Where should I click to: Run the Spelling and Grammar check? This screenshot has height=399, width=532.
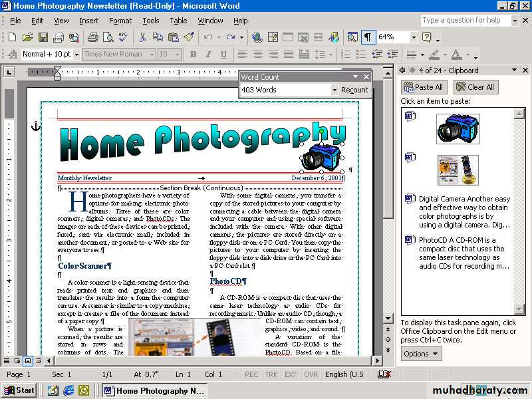pos(124,37)
